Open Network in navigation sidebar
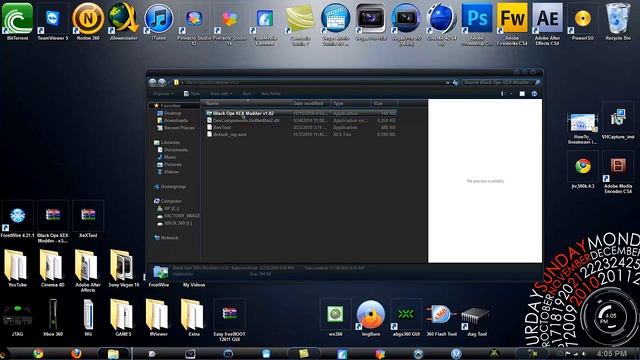The height and width of the screenshot is (360, 640). pos(167,238)
